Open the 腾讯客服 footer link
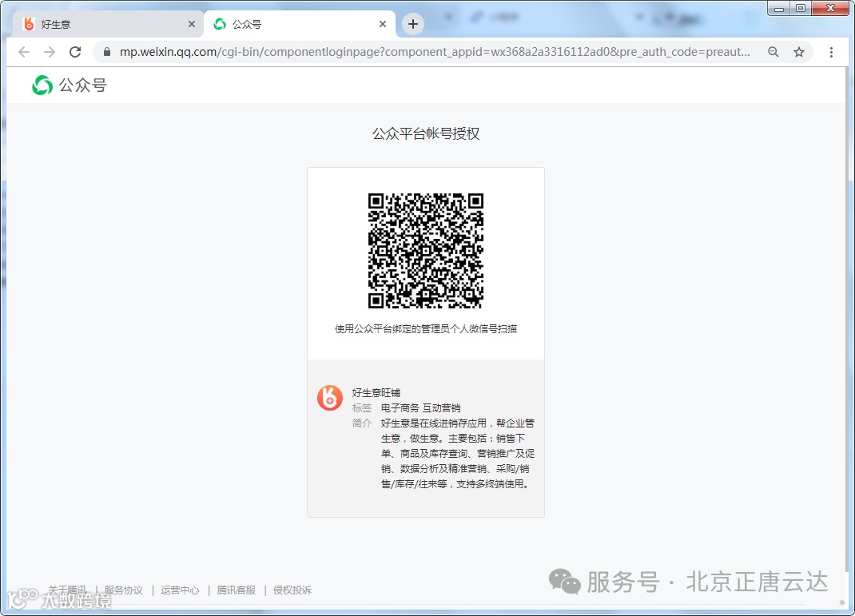This screenshot has width=855, height=616. (236, 590)
